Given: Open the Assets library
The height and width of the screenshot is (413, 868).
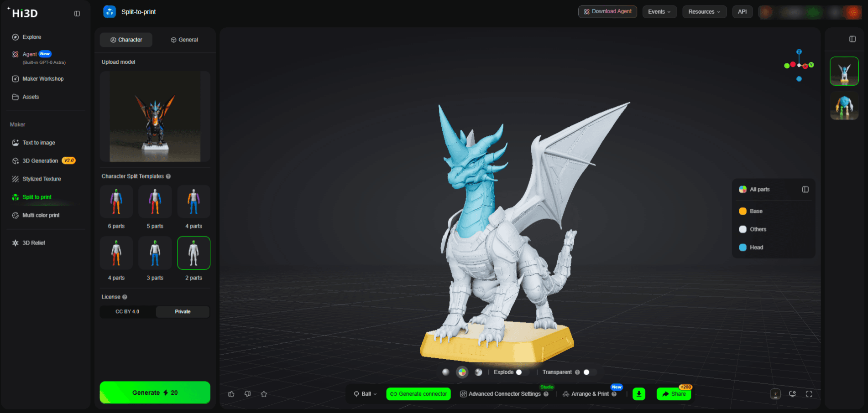Looking at the screenshot, I should point(26,97).
